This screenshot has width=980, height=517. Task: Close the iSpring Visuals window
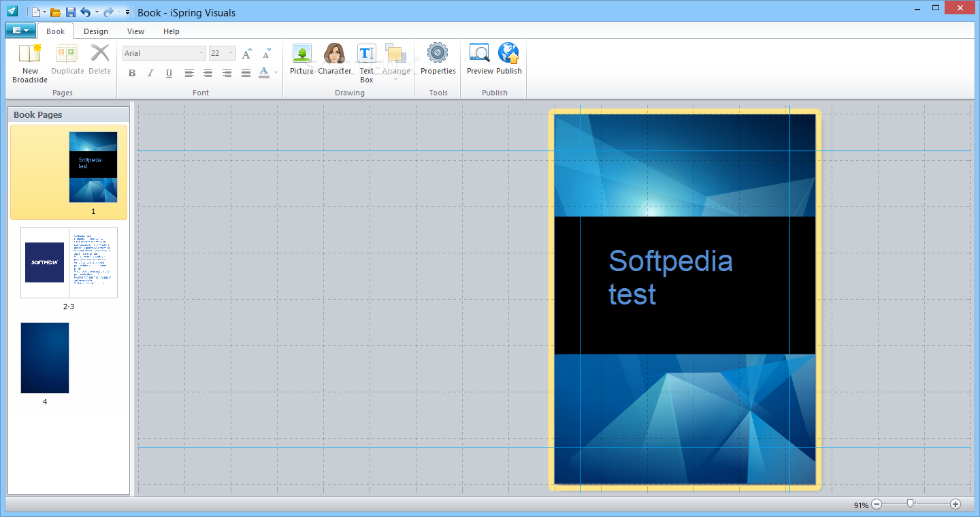(960, 7)
